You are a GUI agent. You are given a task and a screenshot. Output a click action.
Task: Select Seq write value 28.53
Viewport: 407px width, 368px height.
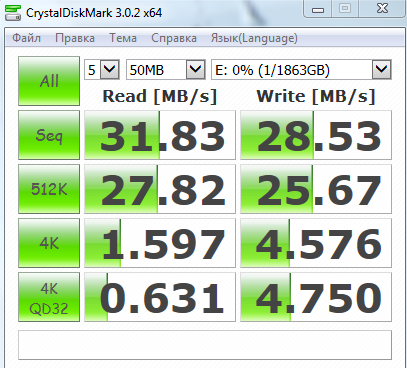point(316,135)
